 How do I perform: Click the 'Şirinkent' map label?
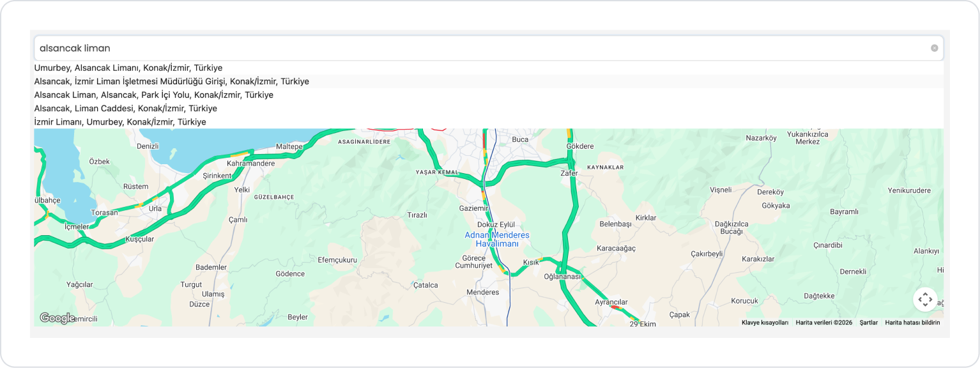pos(217,175)
